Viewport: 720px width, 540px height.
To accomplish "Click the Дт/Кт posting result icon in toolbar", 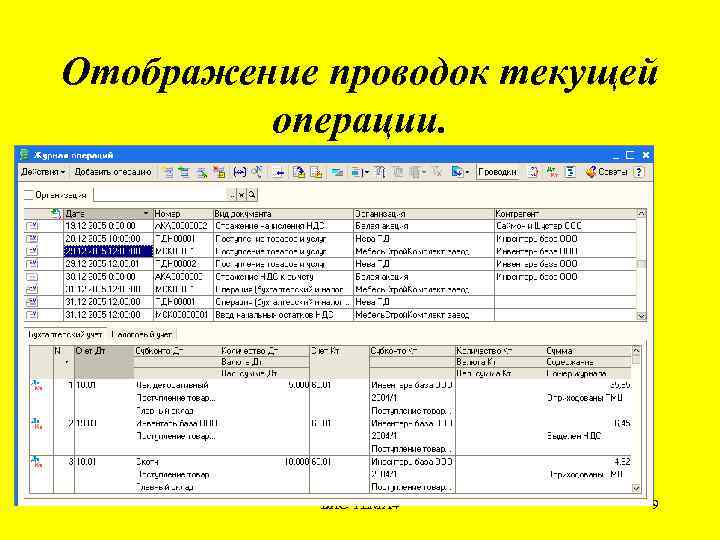I will point(552,172).
